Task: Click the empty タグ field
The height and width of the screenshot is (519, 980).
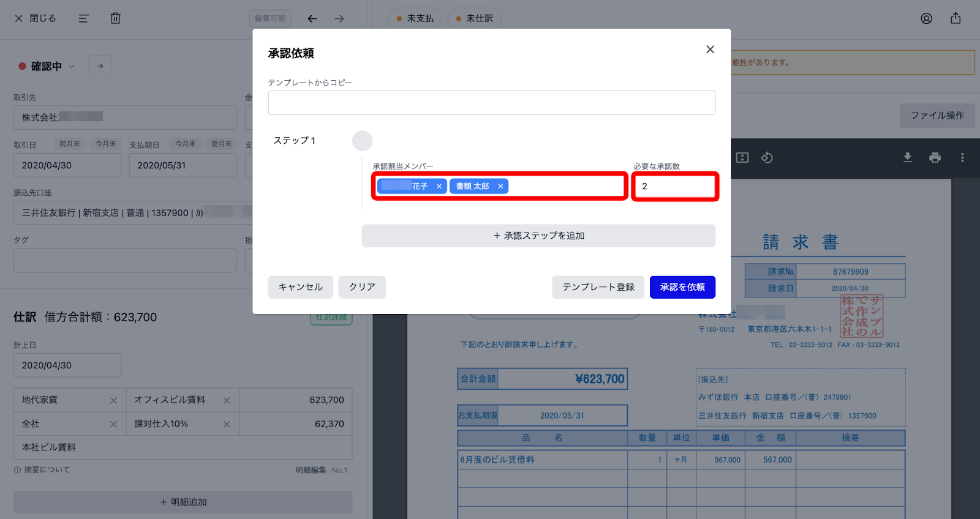Action: tap(125, 260)
